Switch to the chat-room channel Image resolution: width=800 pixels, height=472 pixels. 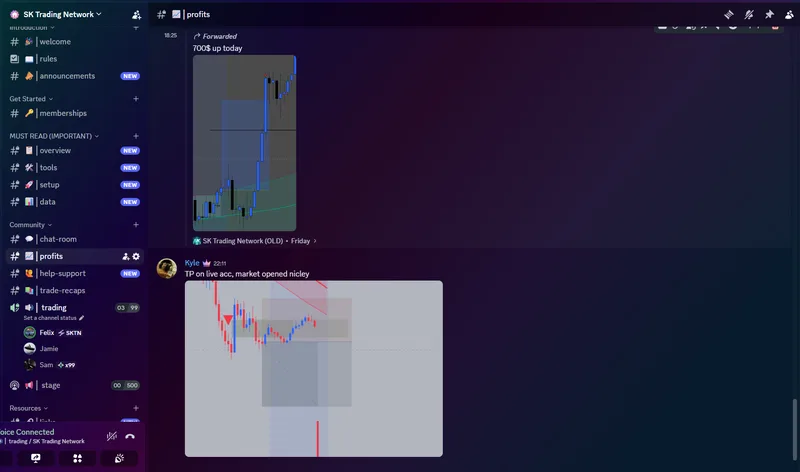74,239
